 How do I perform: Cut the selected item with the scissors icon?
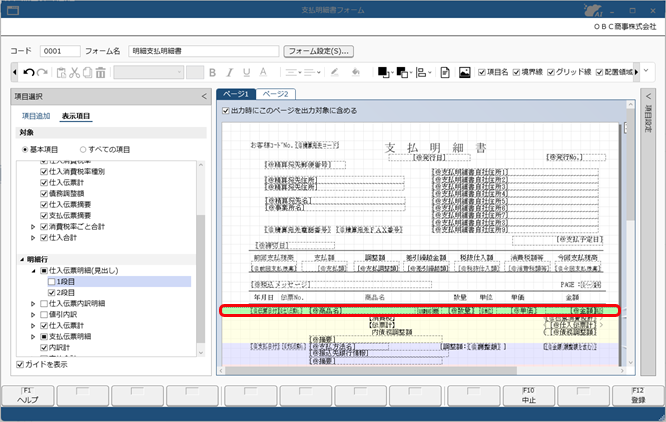75,73
